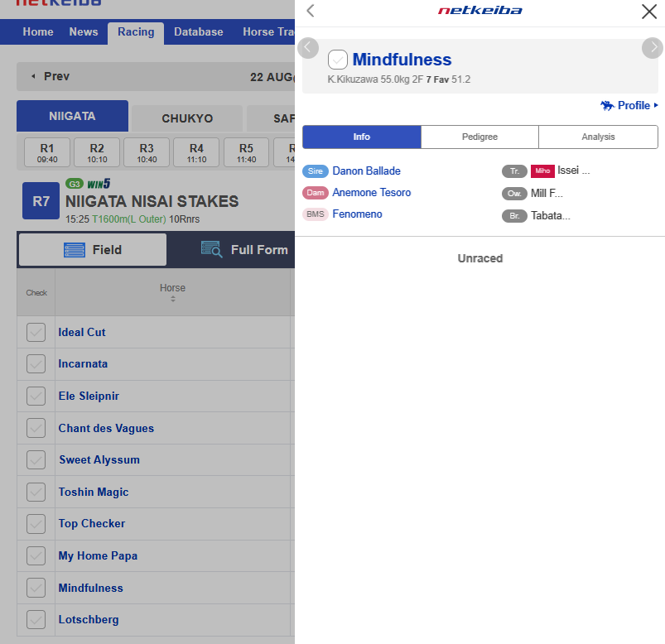Click the Tr. trainer badge
This screenshot has width=665, height=644.
(514, 171)
